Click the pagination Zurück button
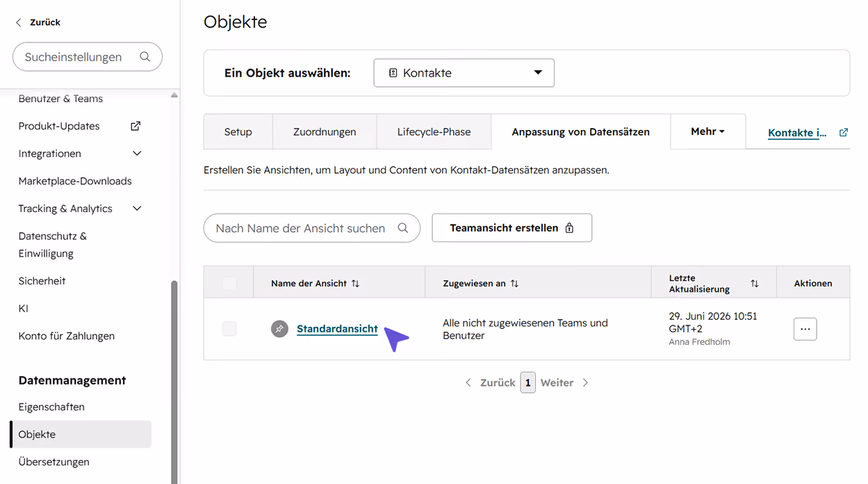This screenshot has height=484, width=868. click(491, 382)
